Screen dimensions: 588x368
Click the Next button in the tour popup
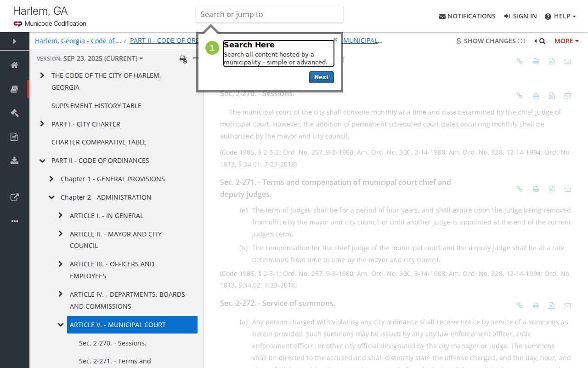click(321, 77)
